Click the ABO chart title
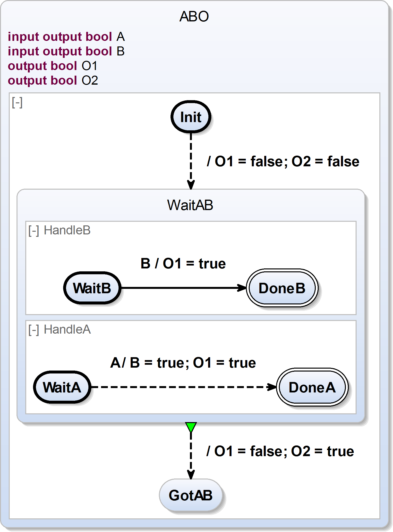This screenshot has width=393, height=532. pos(194,17)
